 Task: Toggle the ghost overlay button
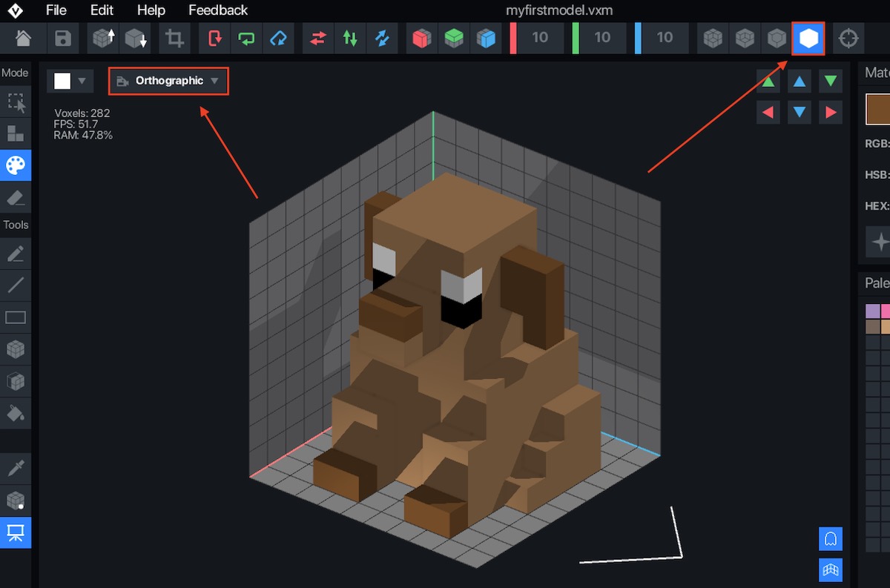(831, 538)
